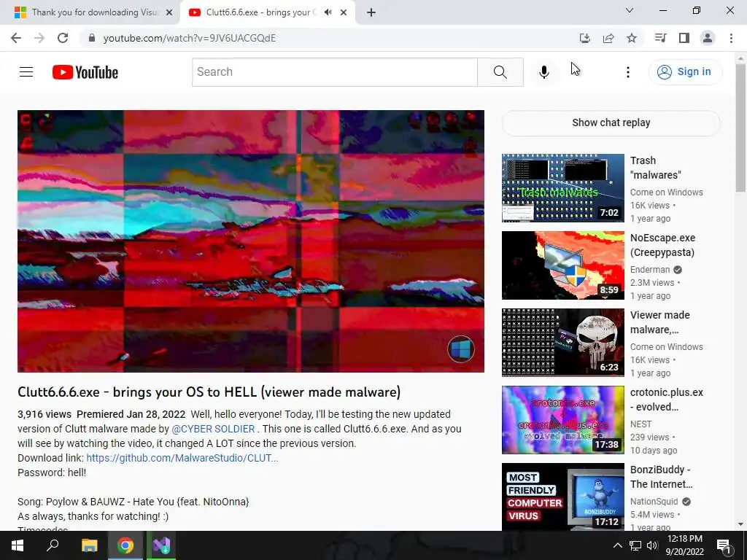This screenshot has height=560, width=747.
Task: Open the NoEscape.exe (Creepypasta) thumbnail
Action: click(x=562, y=265)
